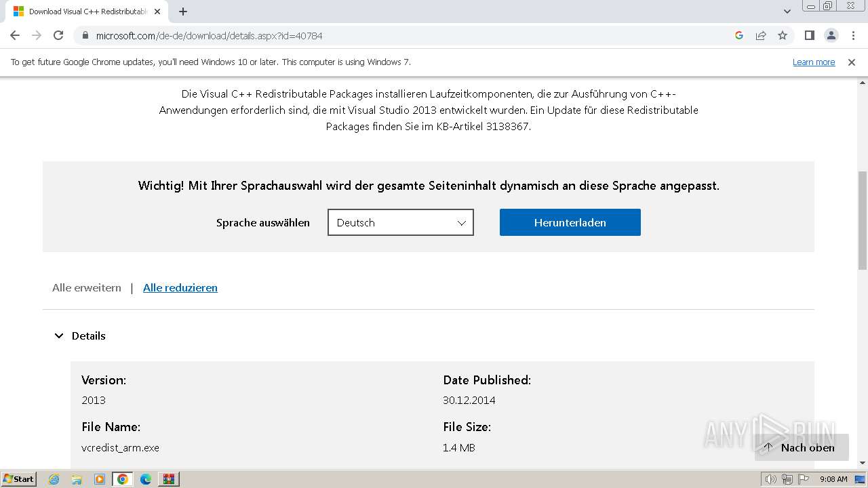
Task: Open the tab search chevron
Action: (x=787, y=12)
